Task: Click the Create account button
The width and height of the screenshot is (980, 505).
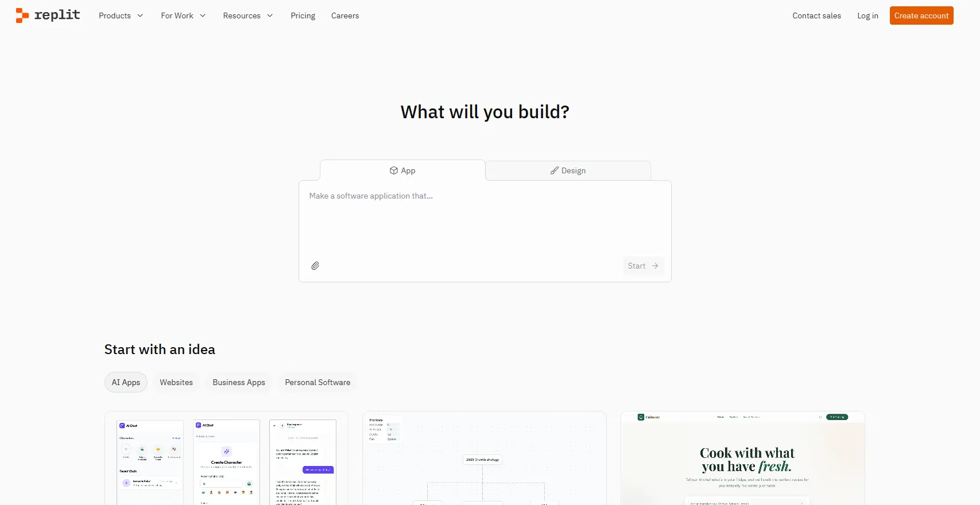Action: 921,15
